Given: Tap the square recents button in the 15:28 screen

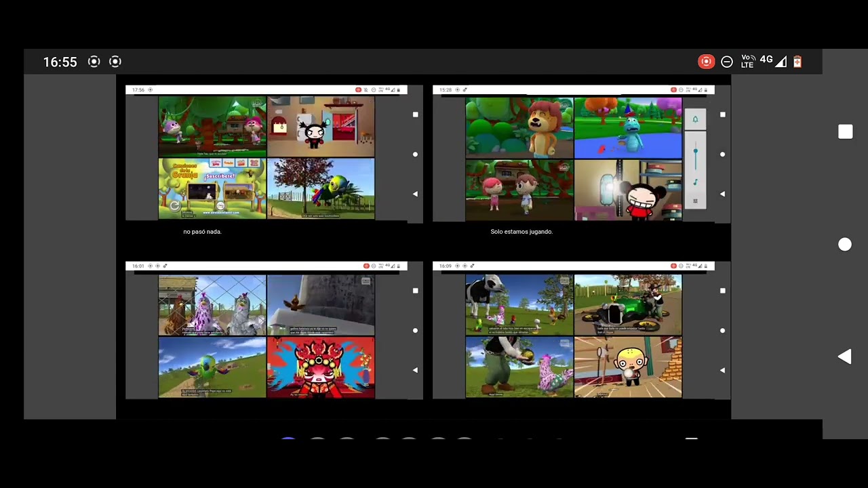Looking at the screenshot, I should 723,115.
